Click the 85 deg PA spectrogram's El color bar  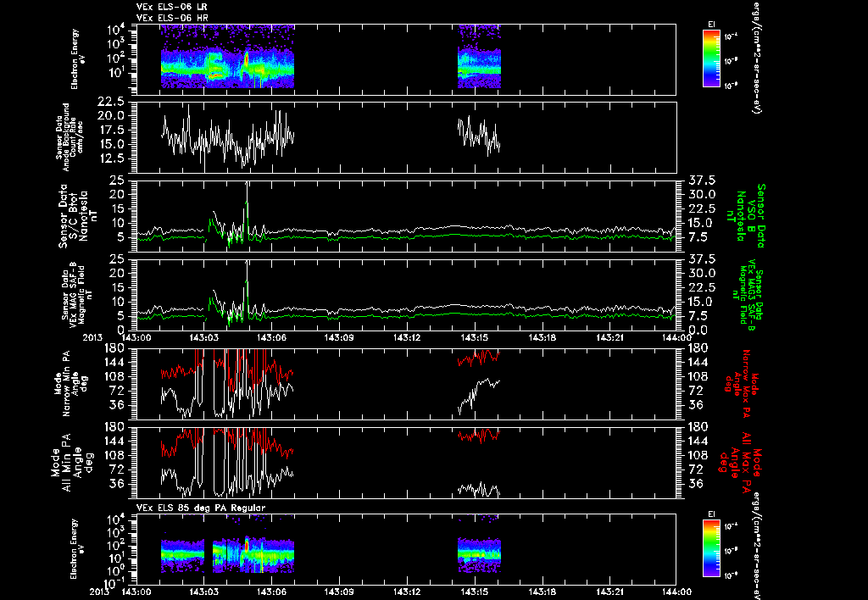[x=711, y=549]
